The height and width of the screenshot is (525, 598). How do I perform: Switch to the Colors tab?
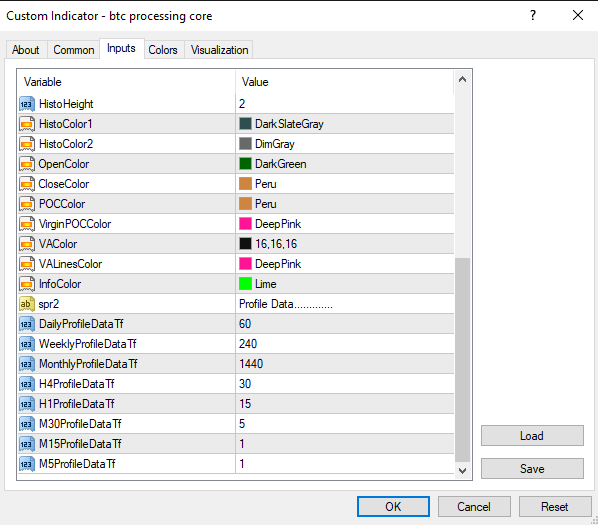[x=163, y=50]
